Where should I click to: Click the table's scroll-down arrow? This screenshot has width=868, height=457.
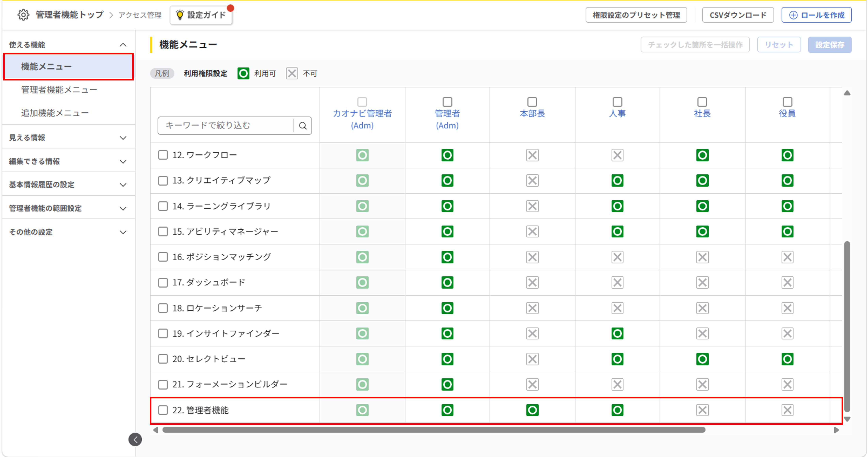[847, 419]
